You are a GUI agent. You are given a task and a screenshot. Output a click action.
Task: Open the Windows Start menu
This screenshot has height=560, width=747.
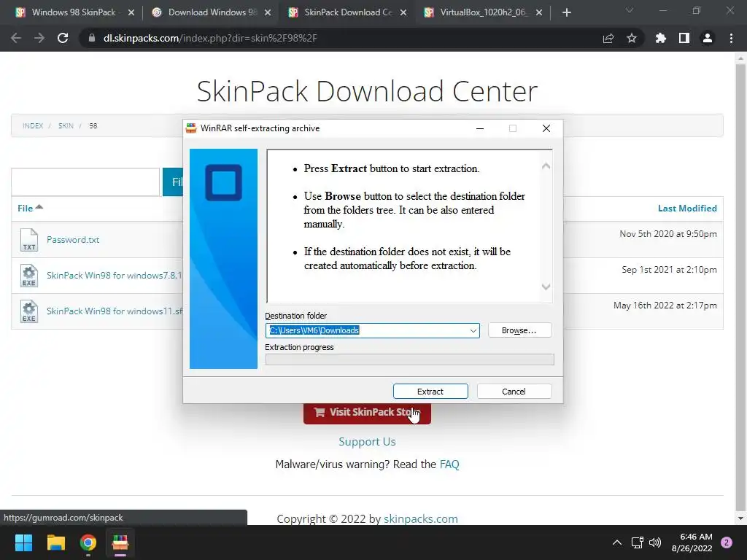point(23,542)
